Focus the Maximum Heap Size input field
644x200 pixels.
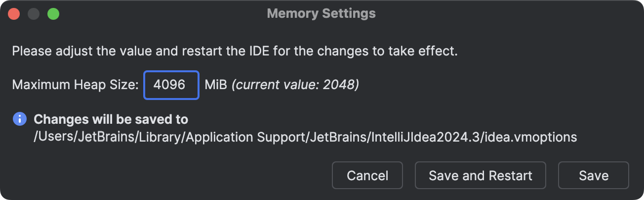171,85
